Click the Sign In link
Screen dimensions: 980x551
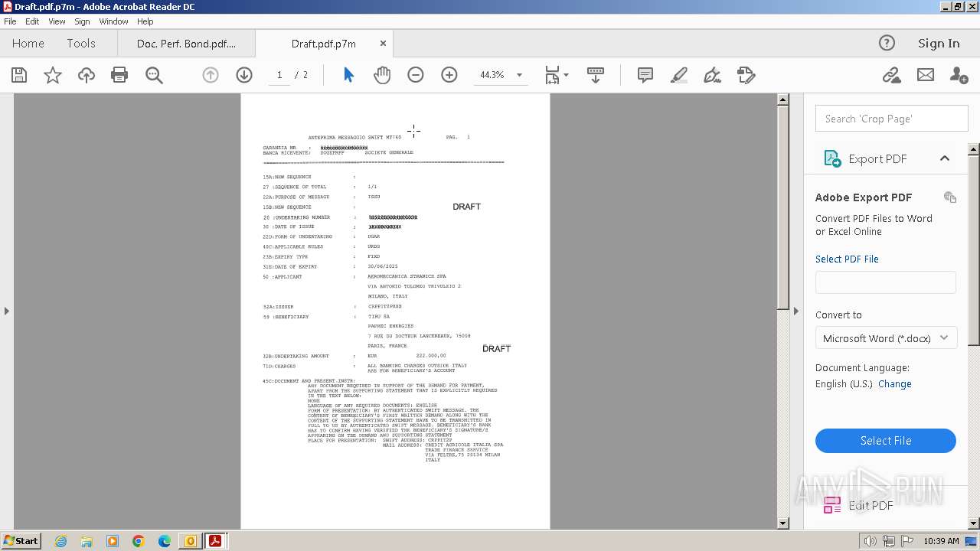[x=939, y=43]
